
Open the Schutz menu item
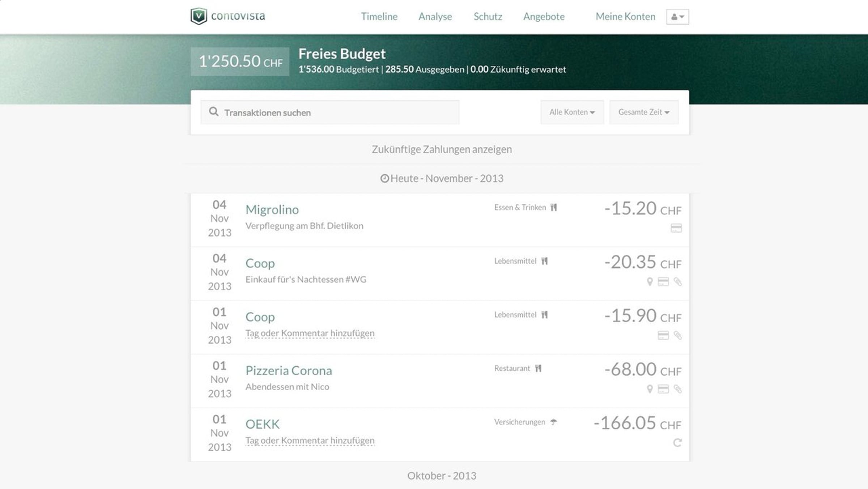point(488,16)
